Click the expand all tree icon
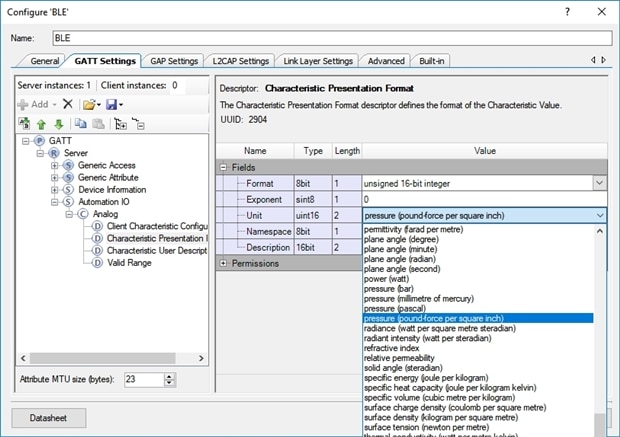The height and width of the screenshot is (437, 620). click(x=120, y=124)
